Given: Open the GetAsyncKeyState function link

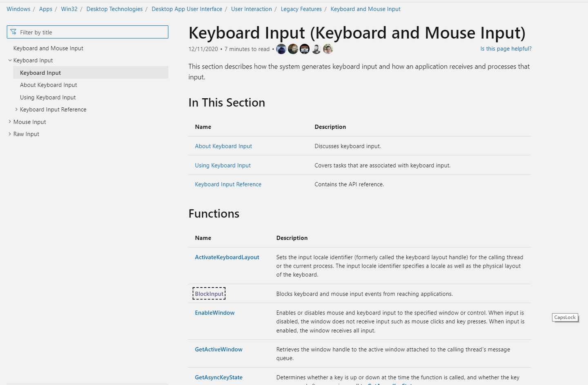Looking at the screenshot, I should (219, 377).
